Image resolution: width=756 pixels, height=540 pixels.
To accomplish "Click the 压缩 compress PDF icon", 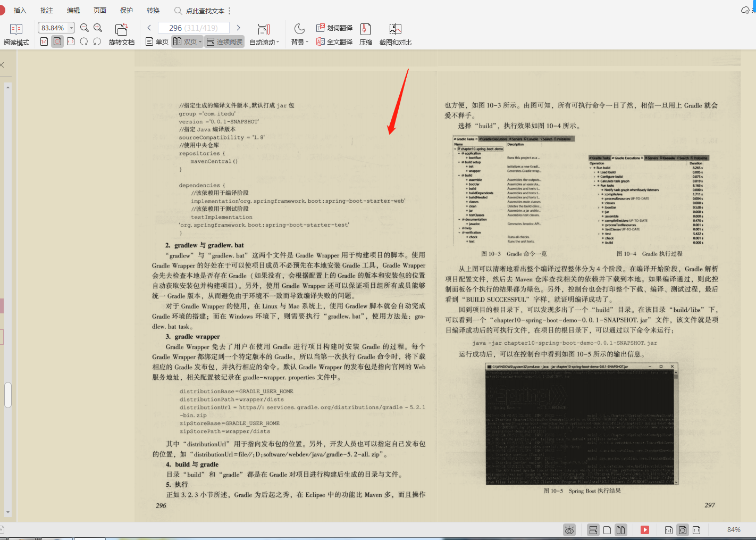I will (x=365, y=32).
